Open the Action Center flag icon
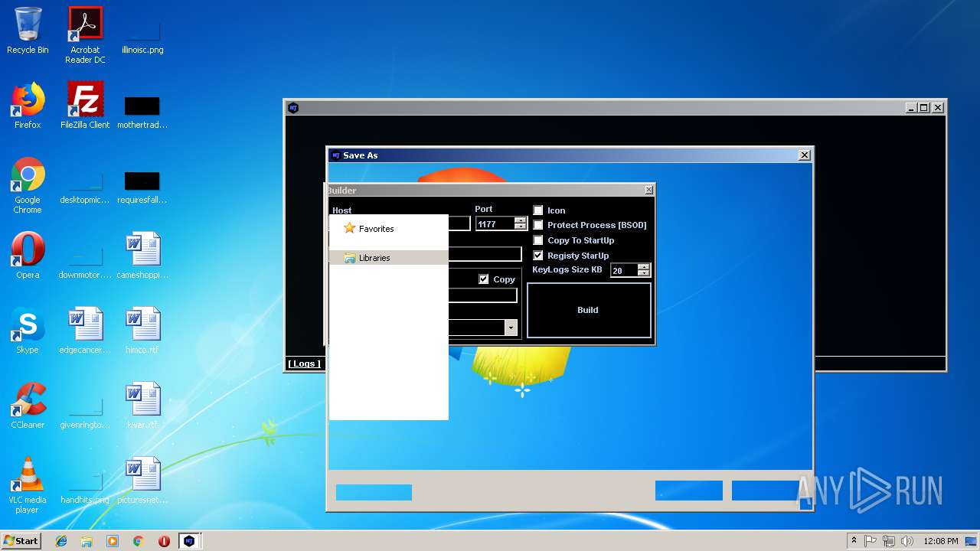This screenshot has height=551, width=980. point(871,541)
